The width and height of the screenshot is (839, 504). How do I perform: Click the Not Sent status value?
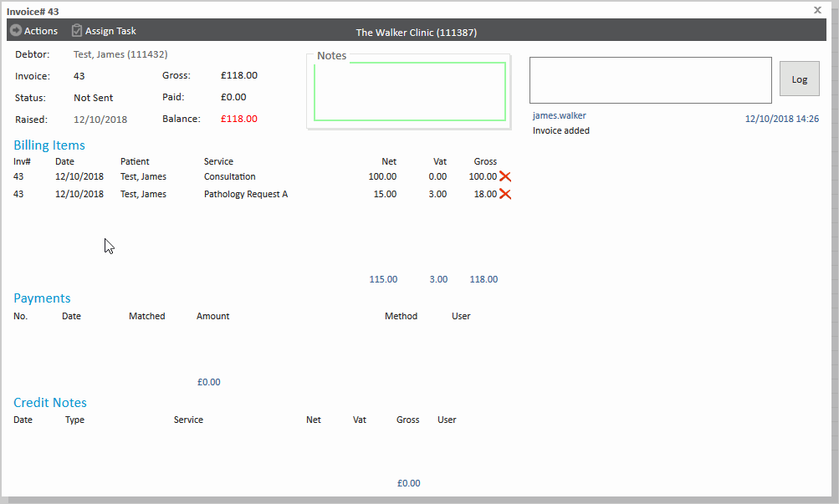tap(94, 98)
